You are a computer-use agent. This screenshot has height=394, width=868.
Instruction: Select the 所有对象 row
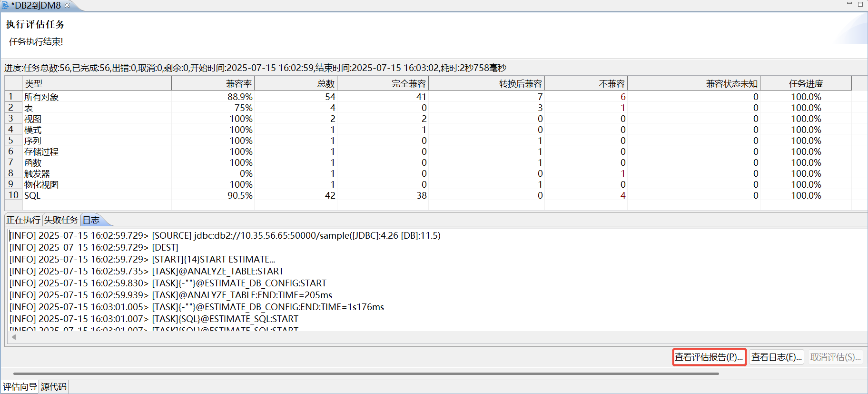(428, 97)
